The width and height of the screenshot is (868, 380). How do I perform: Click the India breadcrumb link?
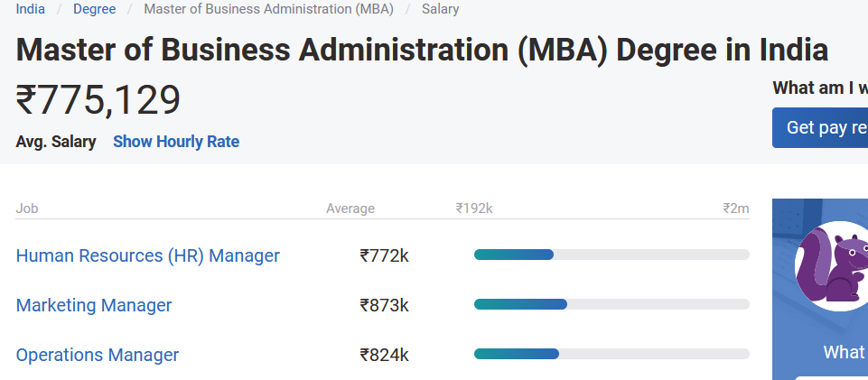[x=31, y=9]
